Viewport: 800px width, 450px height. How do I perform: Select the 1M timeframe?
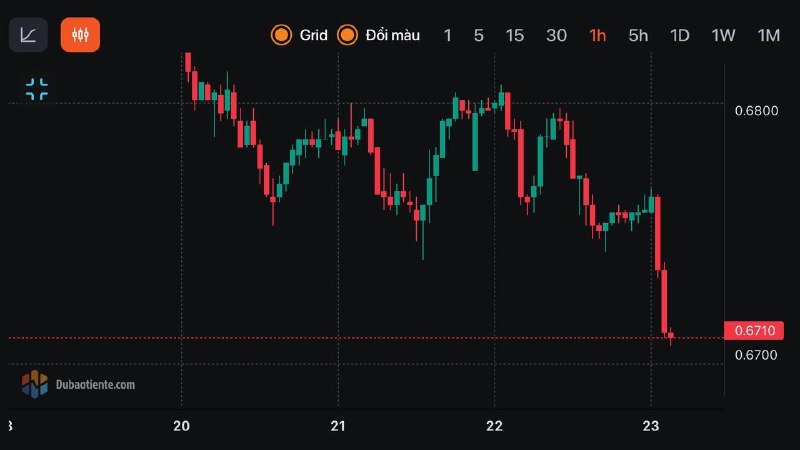click(x=768, y=36)
